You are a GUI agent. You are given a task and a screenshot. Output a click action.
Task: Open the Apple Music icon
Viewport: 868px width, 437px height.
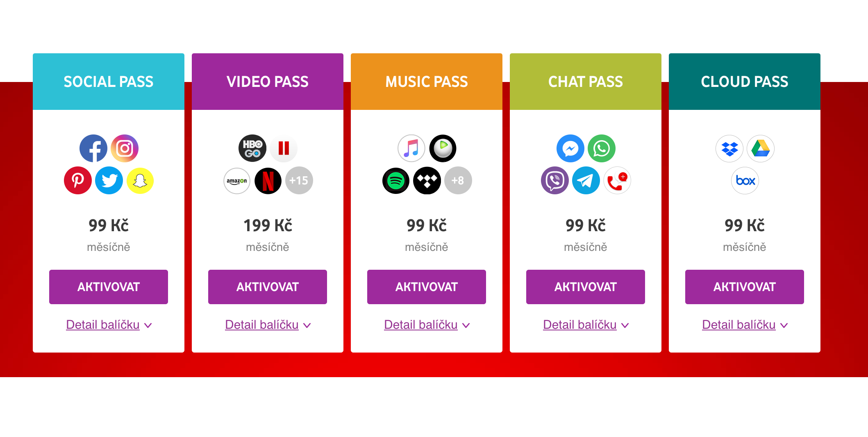pos(411,148)
